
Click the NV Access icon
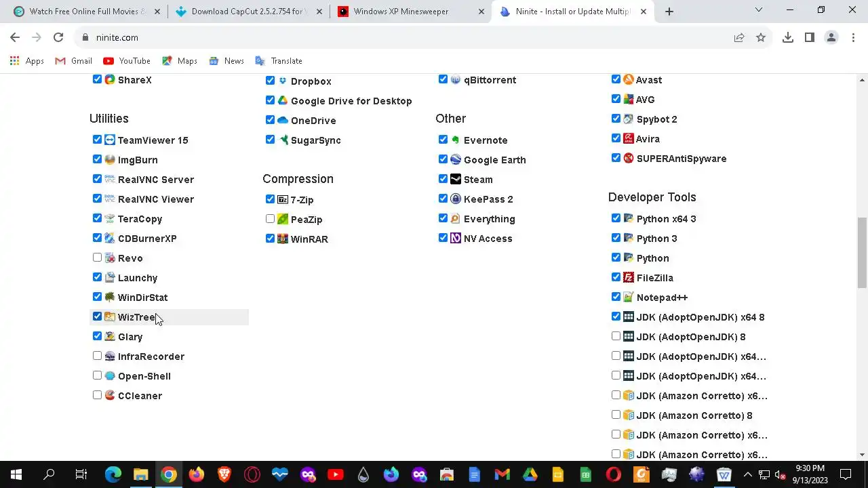click(456, 238)
